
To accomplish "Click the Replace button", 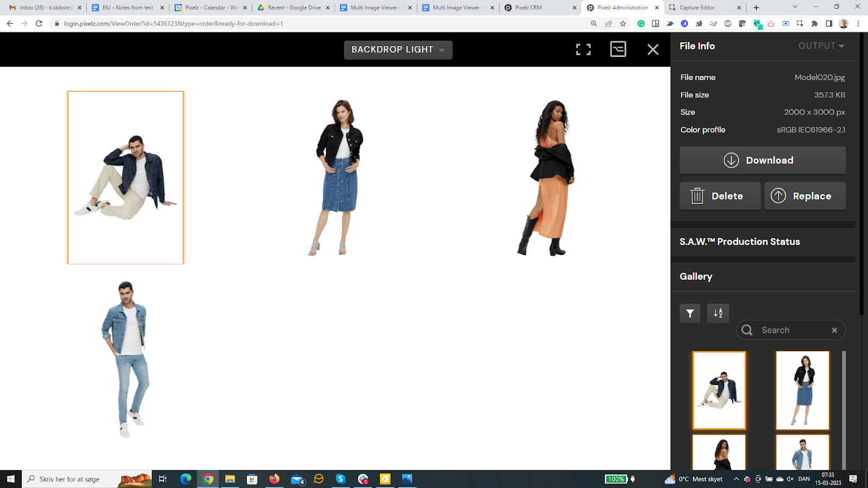I will click(805, 196).
